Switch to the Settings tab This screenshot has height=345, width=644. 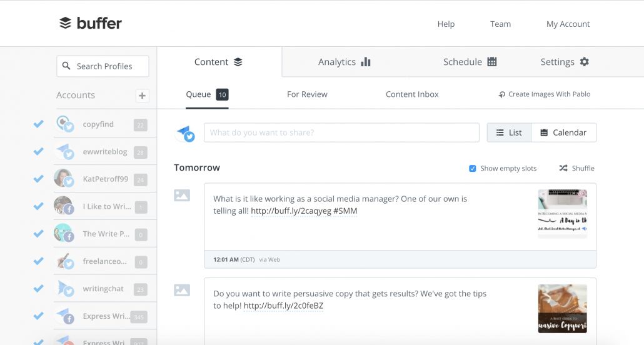coord(565,62)
